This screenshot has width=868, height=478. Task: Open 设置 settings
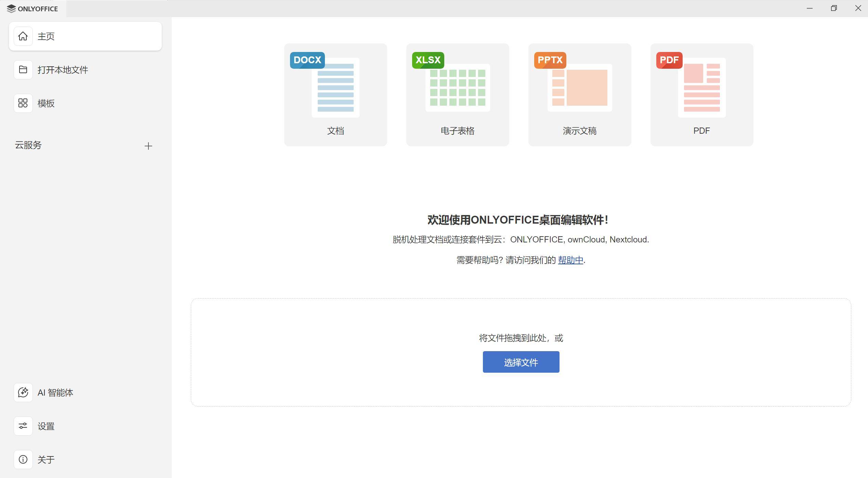(85, 426)
